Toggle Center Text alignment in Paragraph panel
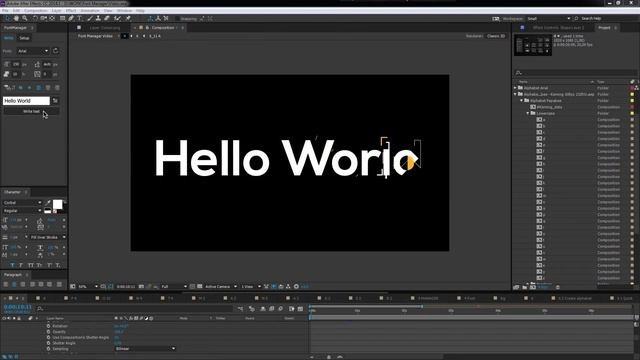 [x=14, y=284]
